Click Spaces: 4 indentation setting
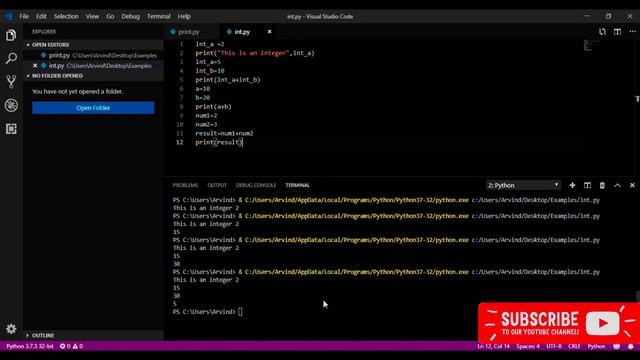The width and height of the screenshot is (640, 360). [528, 346]
